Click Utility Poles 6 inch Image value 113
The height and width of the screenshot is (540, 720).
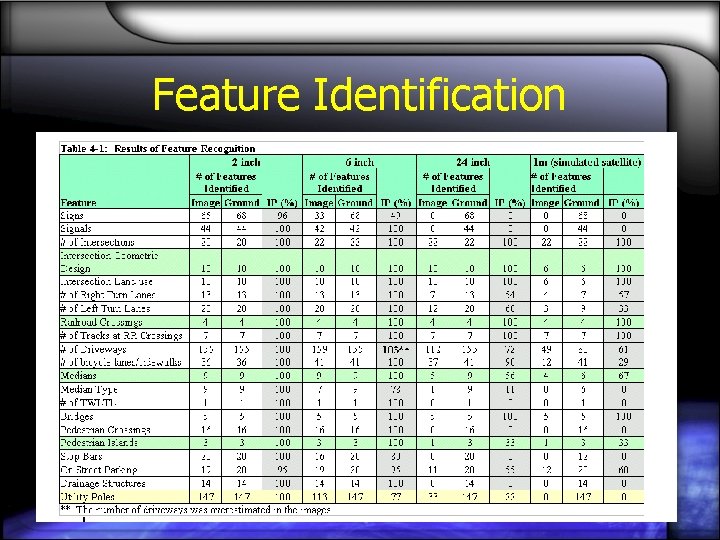click(x=319, y=496)
